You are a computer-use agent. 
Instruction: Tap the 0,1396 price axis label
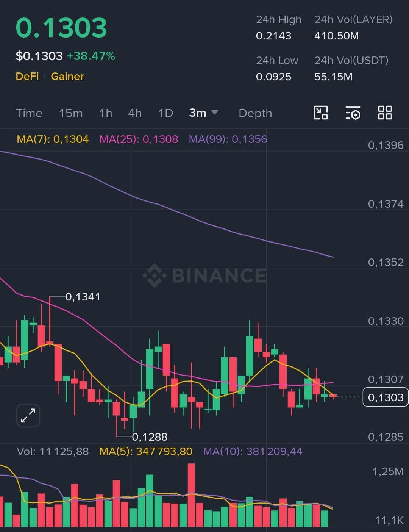click(386, 145)
